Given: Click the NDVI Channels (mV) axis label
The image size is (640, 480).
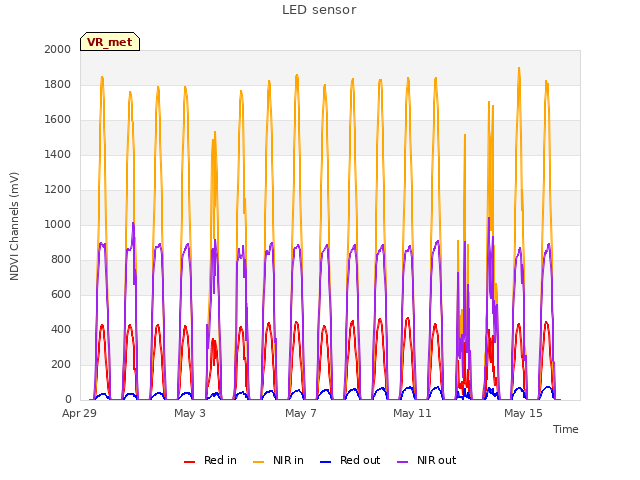Looking at the screenshot, I should pos(14,226).
